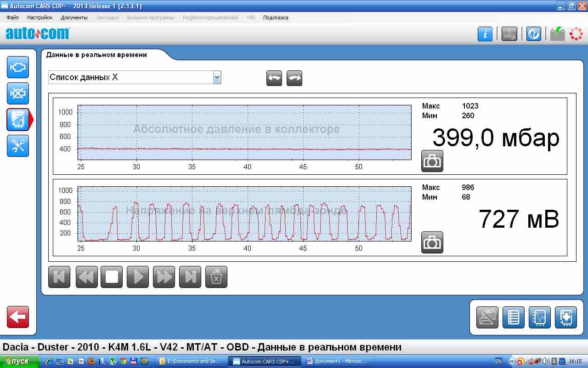Open the Подсказка menu
Viewport: 588px width, 368px height.
tap(276, 17)
